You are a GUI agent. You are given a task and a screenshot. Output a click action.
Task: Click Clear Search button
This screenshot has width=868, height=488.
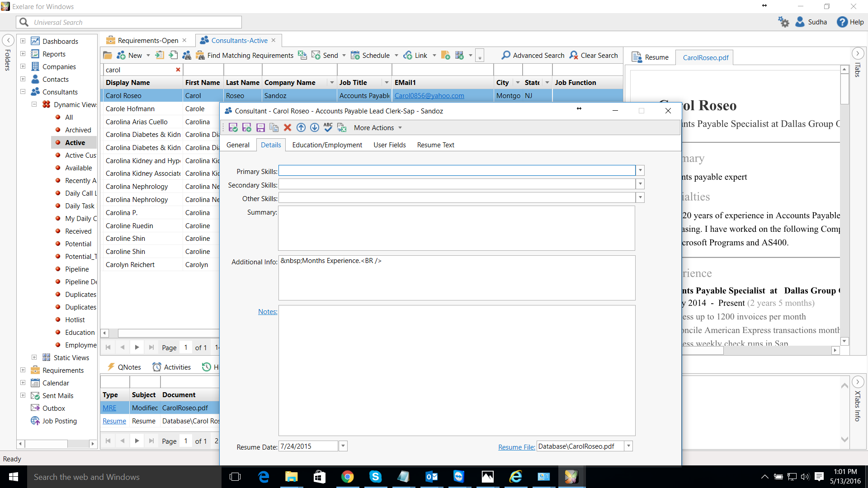(594, 56)
